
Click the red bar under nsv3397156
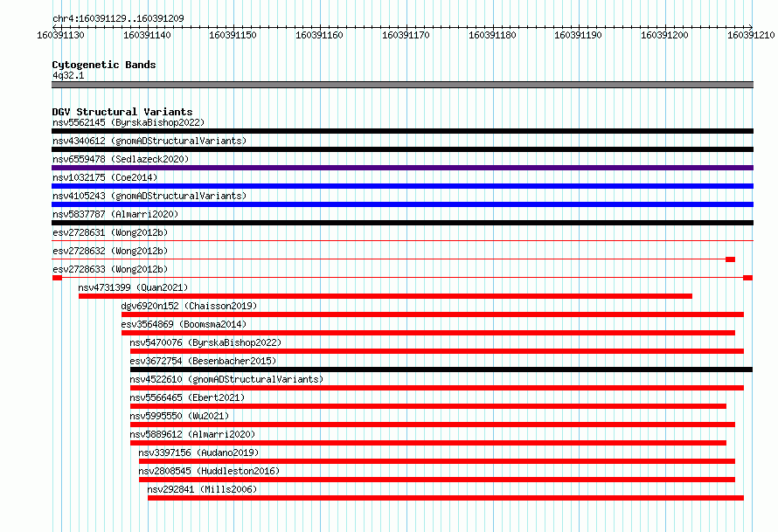pos(436,461)
